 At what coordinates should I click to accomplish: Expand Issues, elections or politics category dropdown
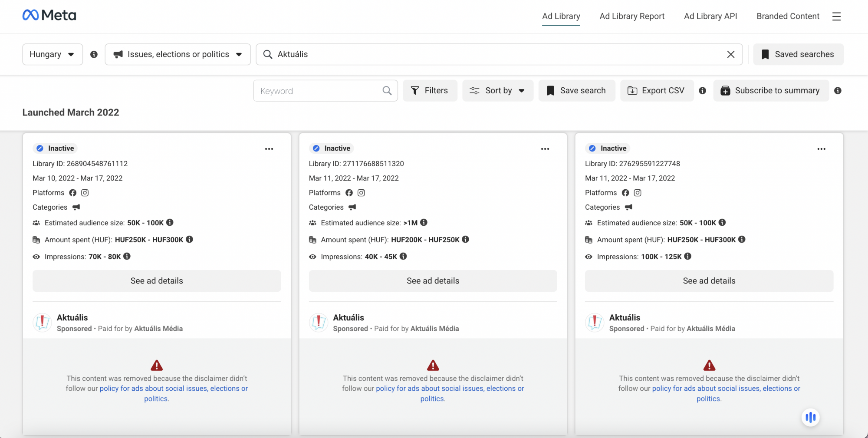(178, 54)
